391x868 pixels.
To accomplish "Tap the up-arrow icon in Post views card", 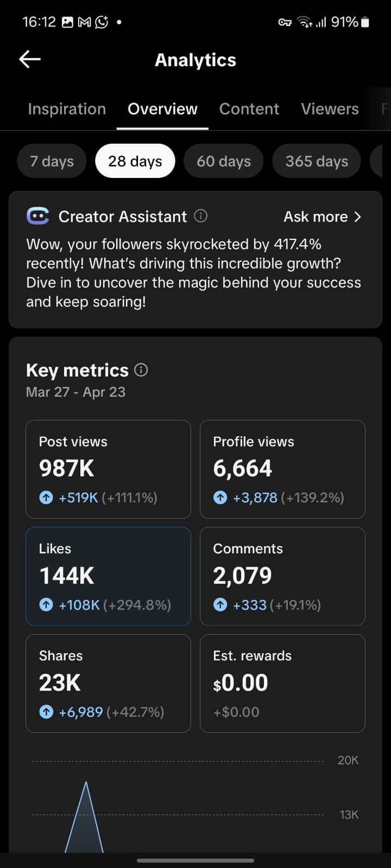I will [x=46, y=497].
